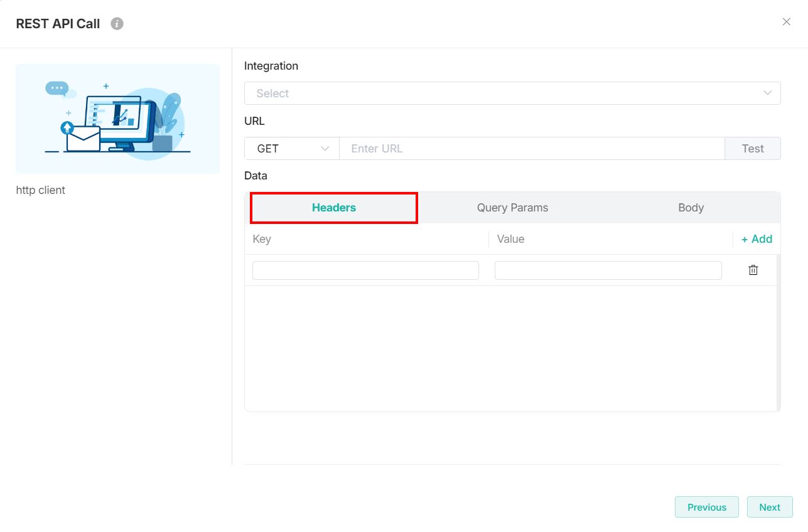Focus the Enter URL input field

(x=531, y=149)
